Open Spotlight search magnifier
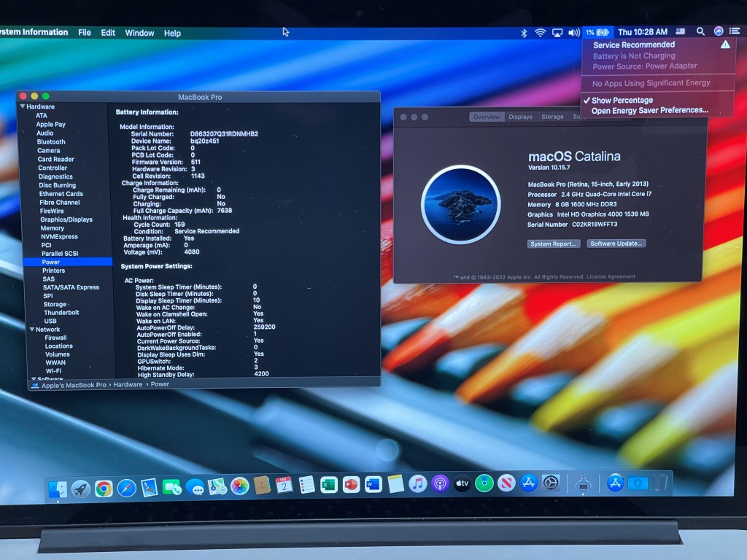The height and width of the screenshot is (560, 747). coord(700,31)
